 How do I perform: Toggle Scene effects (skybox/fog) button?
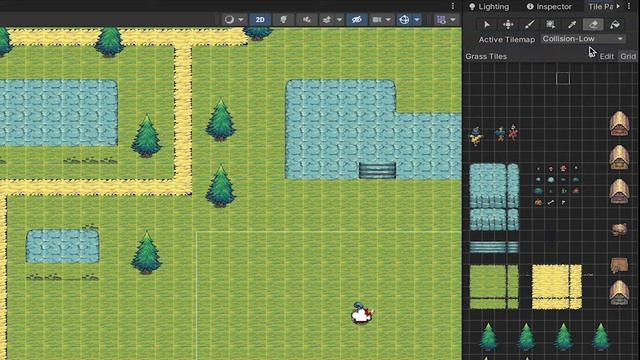pos(327,20)
